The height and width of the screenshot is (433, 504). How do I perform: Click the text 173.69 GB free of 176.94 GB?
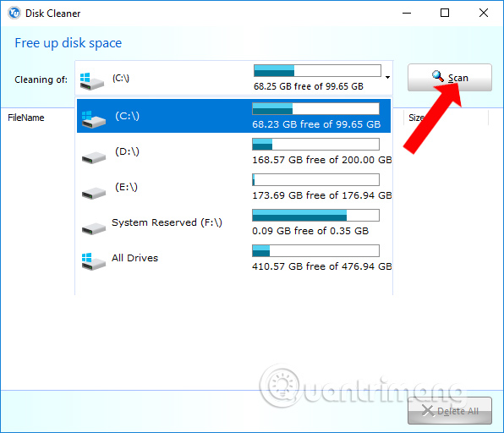click(321, 195)
